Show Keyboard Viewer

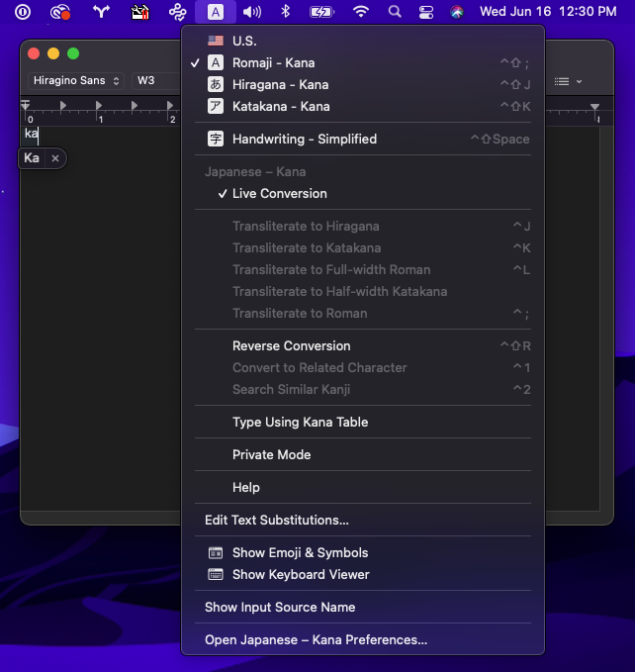click(363, 574)
